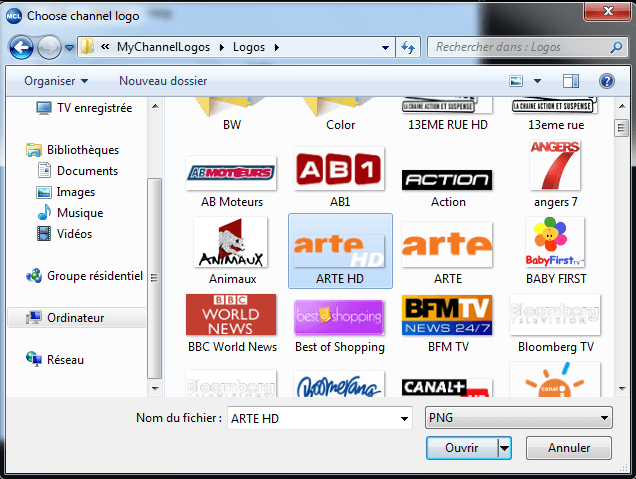Open the Organiser menu
The width and height of the screenshot is (636, 479).
point(56,81)
